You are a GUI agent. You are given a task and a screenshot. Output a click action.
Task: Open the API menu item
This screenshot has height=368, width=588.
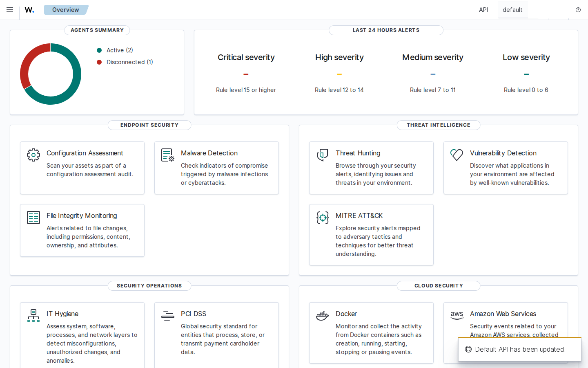pos(483,10)
